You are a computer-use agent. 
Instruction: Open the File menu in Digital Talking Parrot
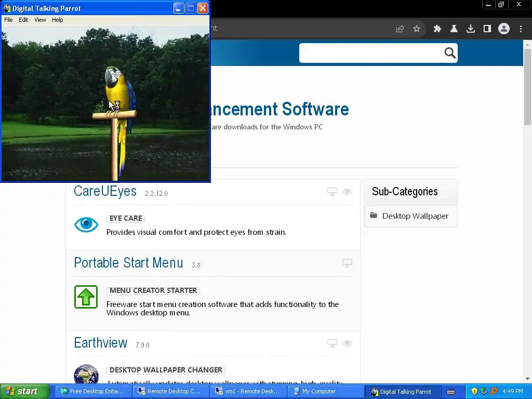point(8,20)
